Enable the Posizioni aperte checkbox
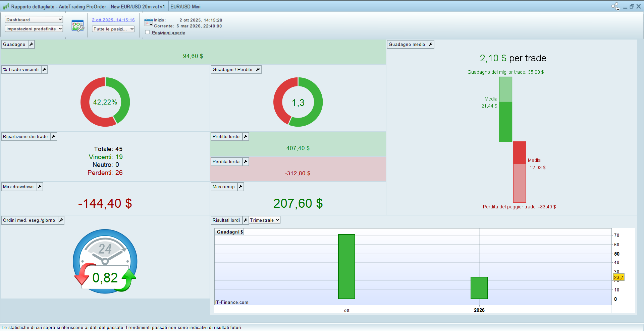This screenshot has width=644, height=331. [x=148, y=32]
